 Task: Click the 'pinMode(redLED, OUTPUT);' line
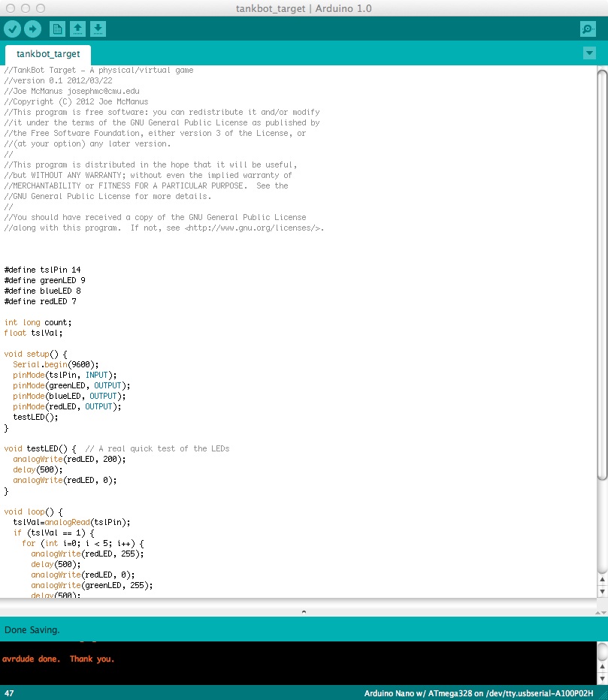[x=67, y=406]
